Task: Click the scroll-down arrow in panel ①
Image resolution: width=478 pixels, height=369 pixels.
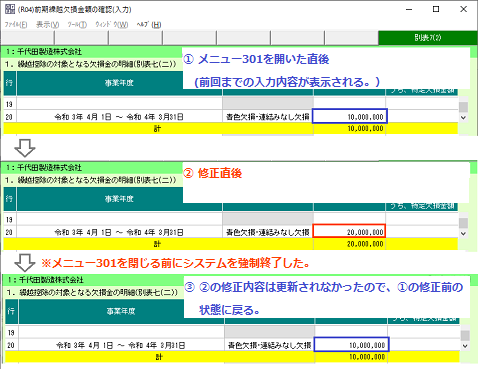Action: (x=463, y=118)
